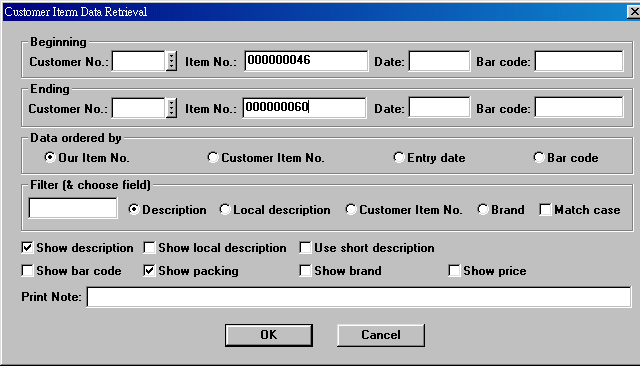Click the Ending Item No. field with 000000060
The height and width of the screenshot is (366, 640).
(x=304, y=108)
